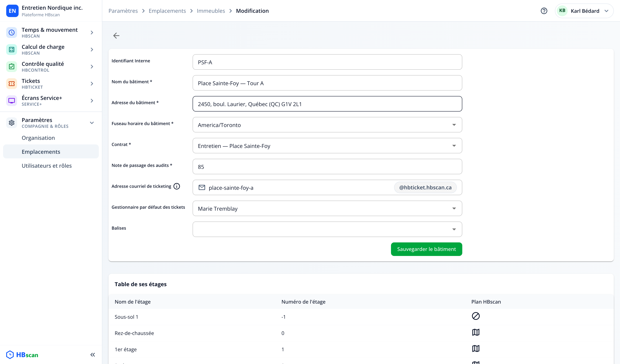The height and width of the screenshot is (364, 620).
Task: Click the Paramètres gear icon
Action: 12,123
